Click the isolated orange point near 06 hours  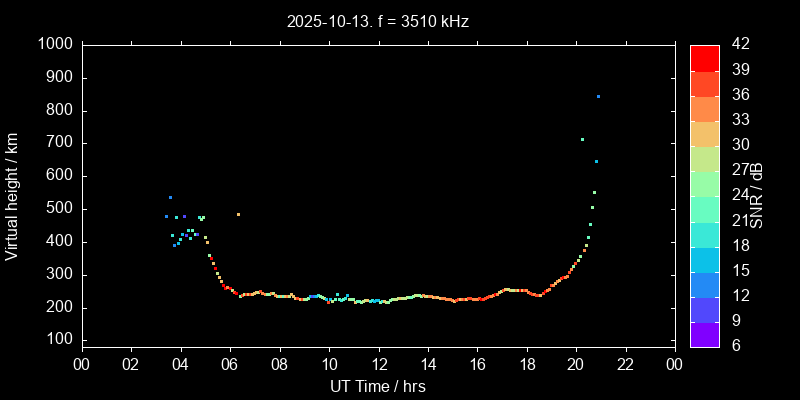[238, 214]
